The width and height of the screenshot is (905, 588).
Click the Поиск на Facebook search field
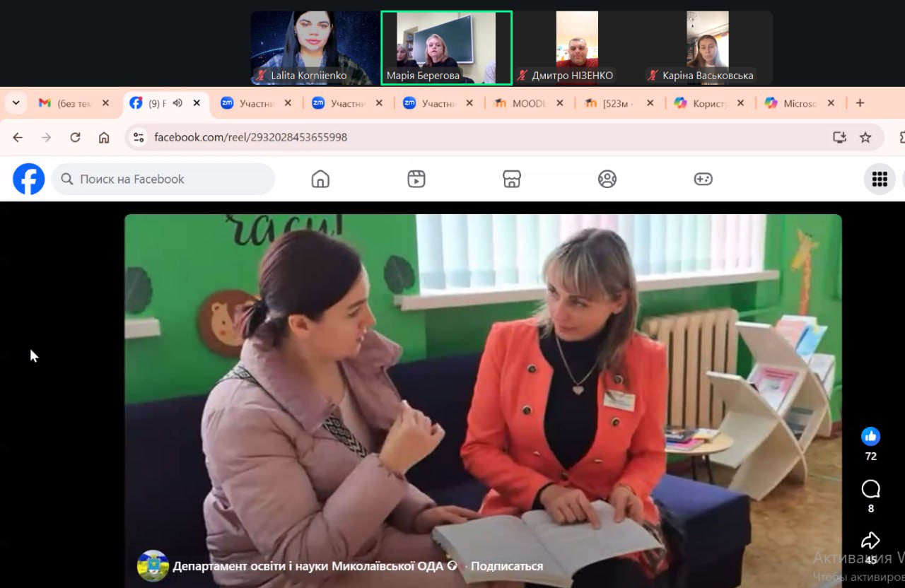click(x=163, y=180)
